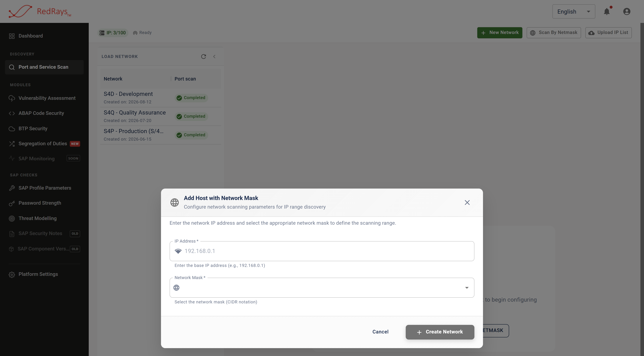The image size is (644, 356).
Task: Refresh the Load Network list
Action: click(x=204, y=57)
